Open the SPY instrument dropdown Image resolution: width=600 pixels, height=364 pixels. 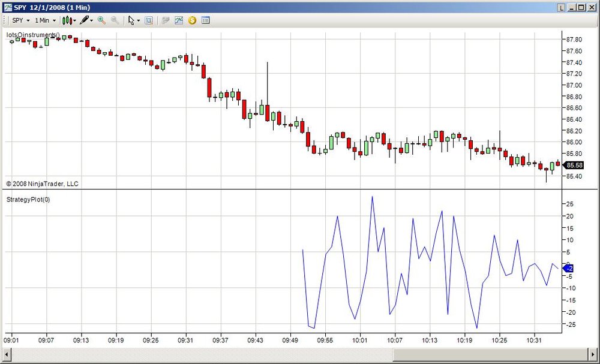(x=20, y=20)
